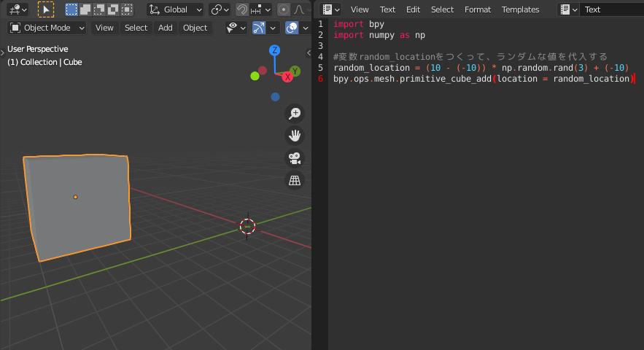The image size is (644, 350).
Task: Click the negative Z axis gizmo dot
Action: pyautogui.click(x=275, y=97)
